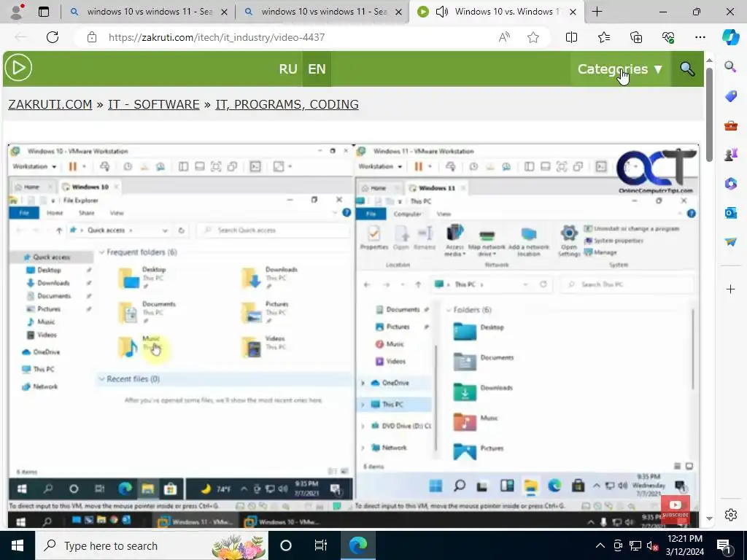This screenshot has height=560, width=747.
Task: Open sidebar Search tool
Action: pyautogui.click(x=730, y=66)
